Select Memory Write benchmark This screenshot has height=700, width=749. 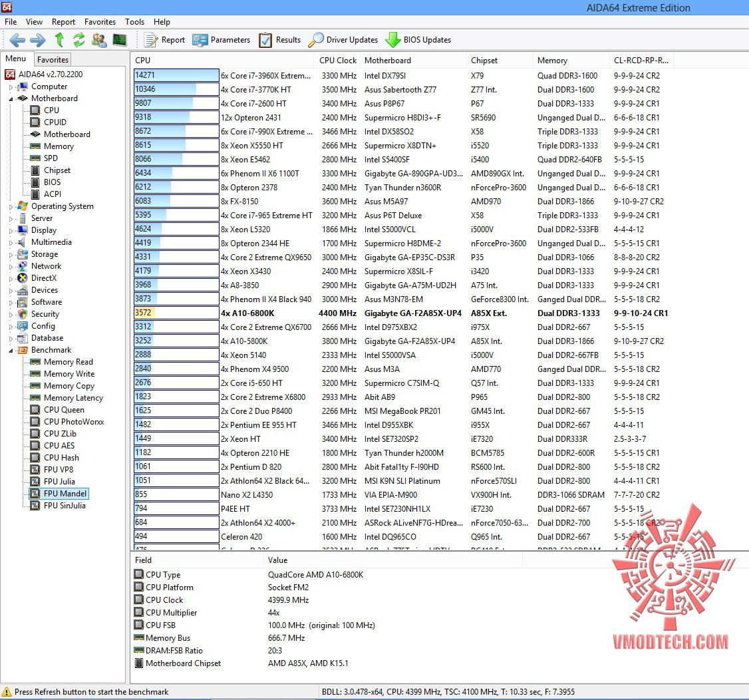coord(69,374)
